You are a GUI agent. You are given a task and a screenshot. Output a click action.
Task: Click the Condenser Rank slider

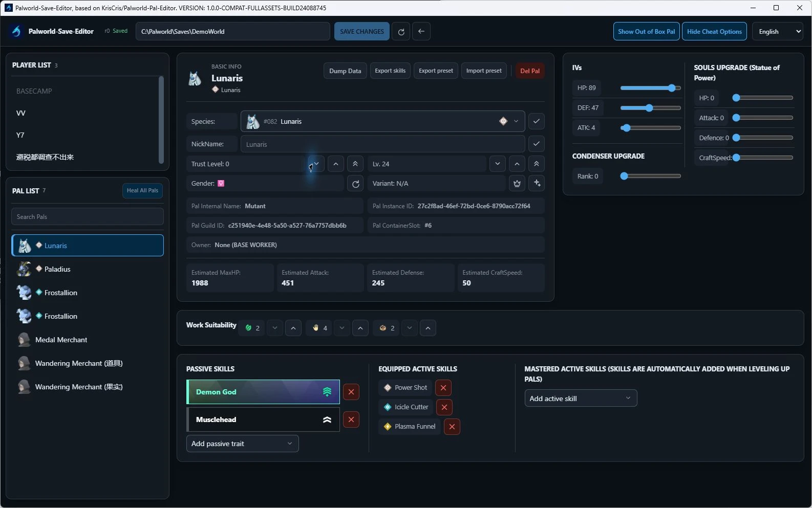point(650,176)
